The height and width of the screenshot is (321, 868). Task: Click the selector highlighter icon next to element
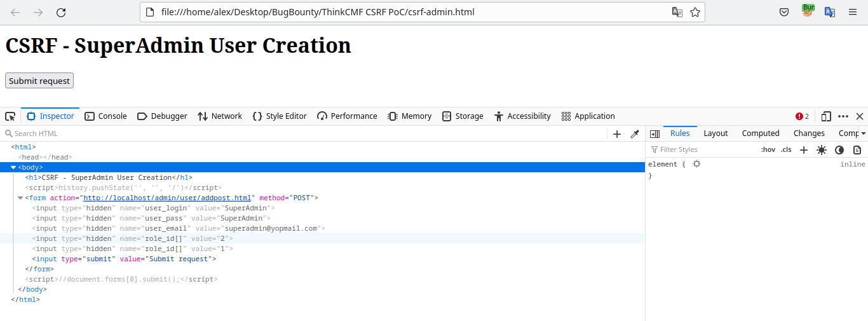[x=697, y=164]
